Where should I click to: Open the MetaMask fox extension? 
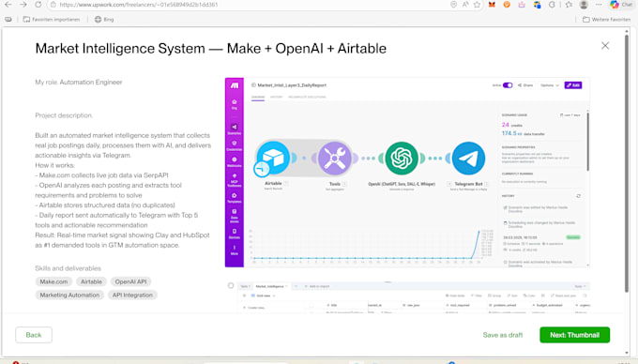[492, 5]
